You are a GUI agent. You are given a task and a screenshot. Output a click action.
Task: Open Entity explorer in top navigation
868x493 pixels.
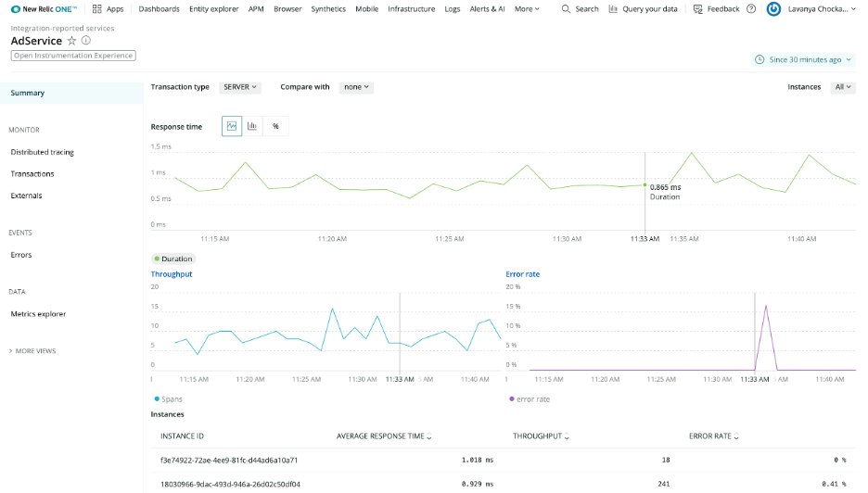(213, 9)
